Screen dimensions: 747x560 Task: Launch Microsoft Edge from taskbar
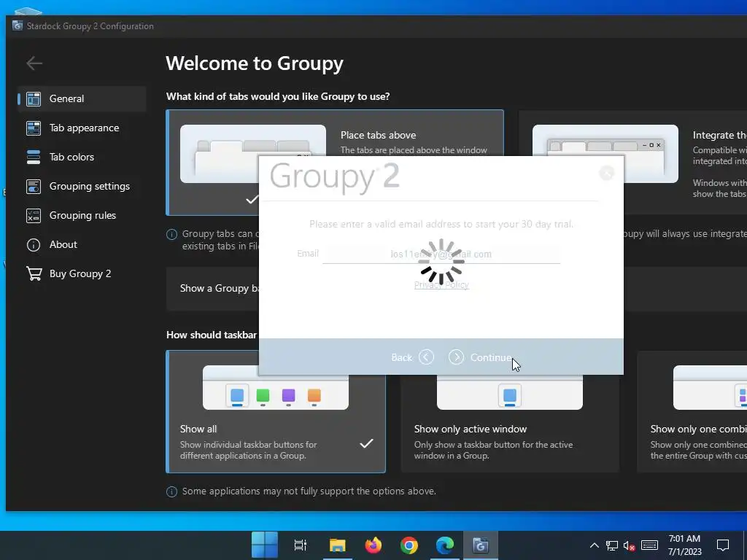[445, 545]
